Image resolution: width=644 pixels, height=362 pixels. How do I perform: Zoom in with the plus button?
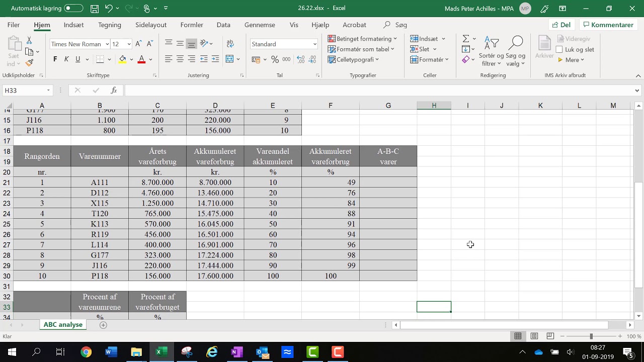[x=620, y=336]
